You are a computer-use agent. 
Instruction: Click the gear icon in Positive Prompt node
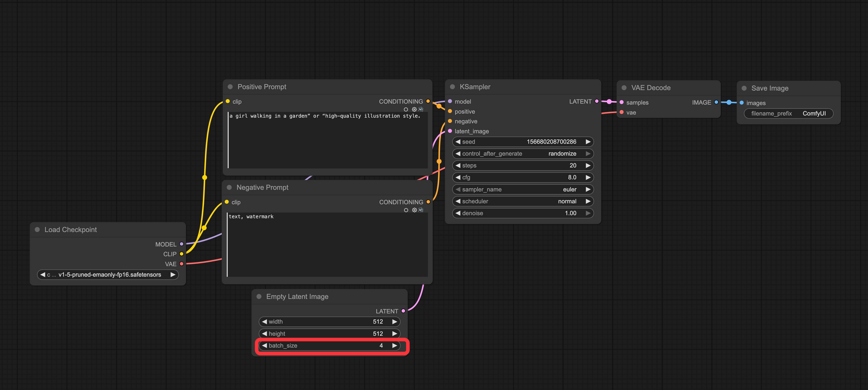(414, 109)
